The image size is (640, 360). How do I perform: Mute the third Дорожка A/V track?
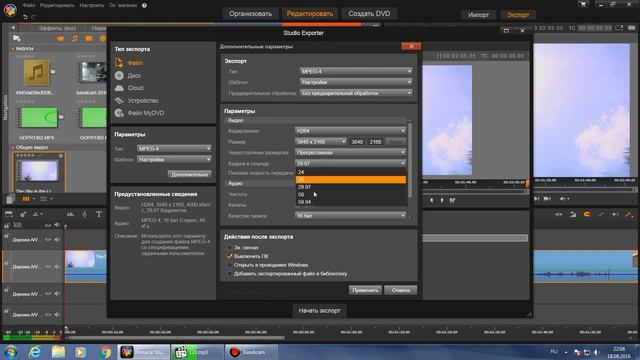pyautogui.click(x=57, y=294)
